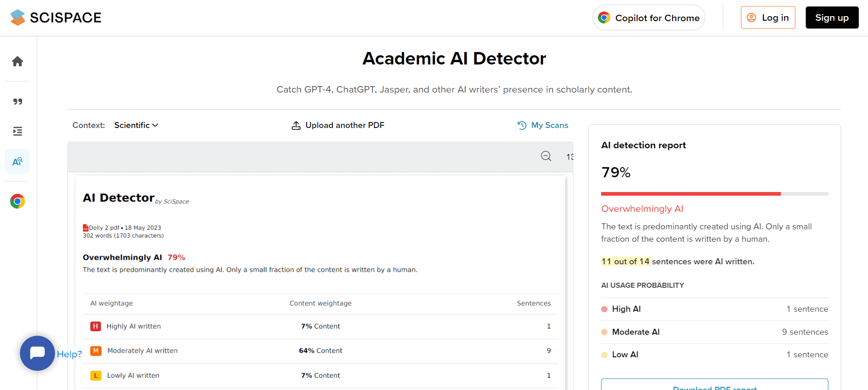Expand the Scientific context dropdown
The width and height of the screenshot is (868, 390).
[136, 125]
